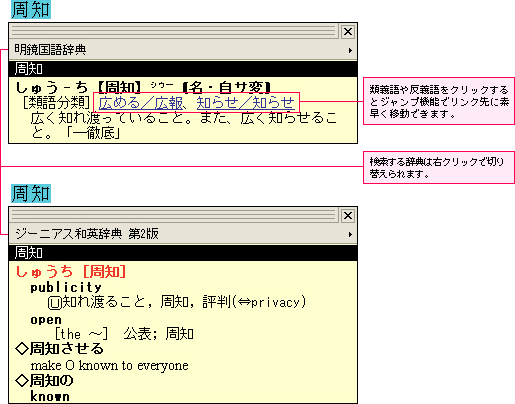The height and width of the screenshot is (404, 515).
Task: Click the ［類語分類］ label
Action: point(56,103)
